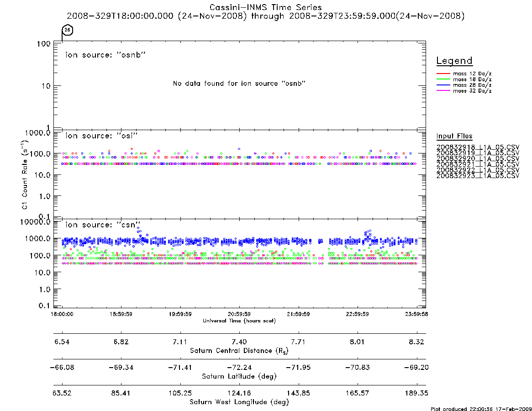532x411 pixels.
Task: Click the -66.08 latitude value
Action: (62, 368)
